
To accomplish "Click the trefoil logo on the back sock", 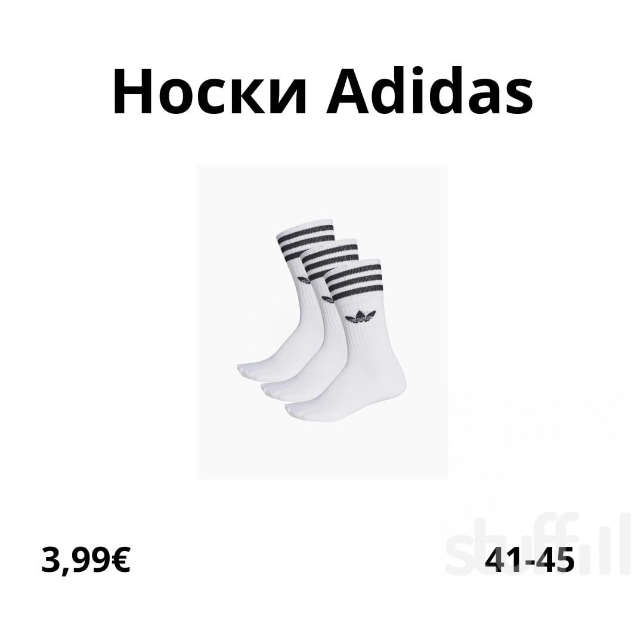I will coord(304,280).
